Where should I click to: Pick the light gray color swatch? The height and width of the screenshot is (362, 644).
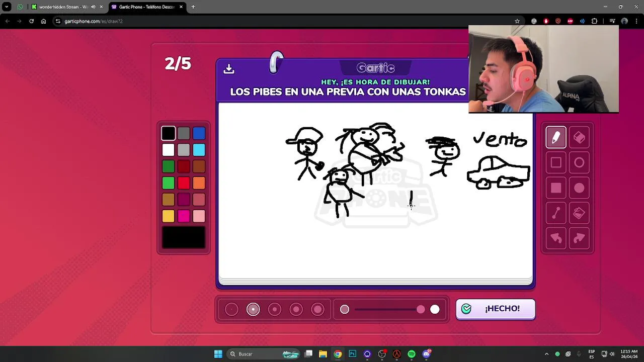click(184, 150)
